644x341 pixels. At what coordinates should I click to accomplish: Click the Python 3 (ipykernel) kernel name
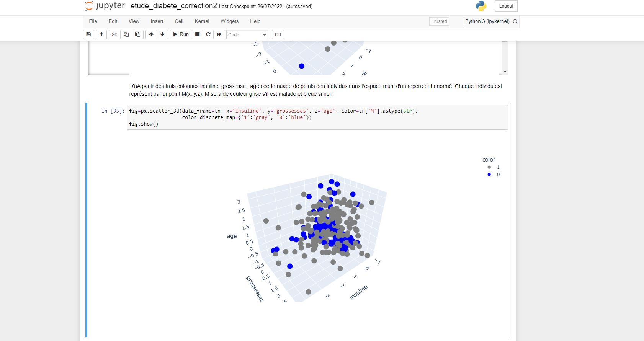(487, 21)
